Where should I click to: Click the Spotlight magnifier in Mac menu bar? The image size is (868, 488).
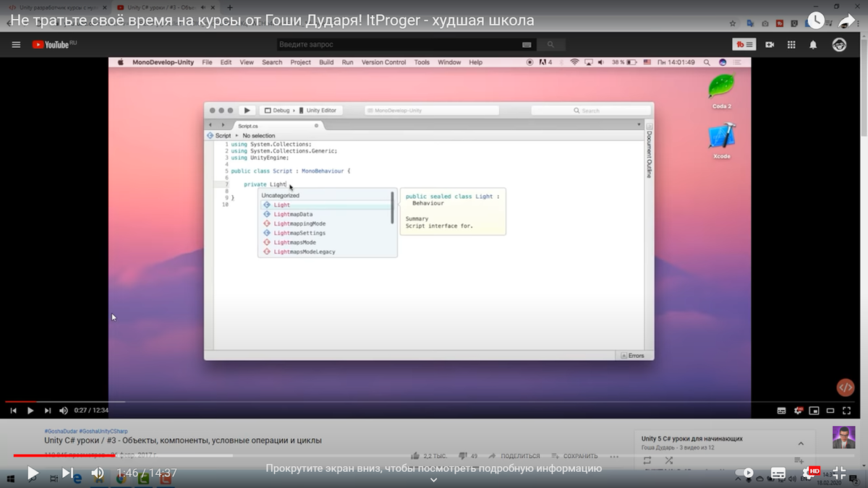pyautogui.click(x=707, y=62)
